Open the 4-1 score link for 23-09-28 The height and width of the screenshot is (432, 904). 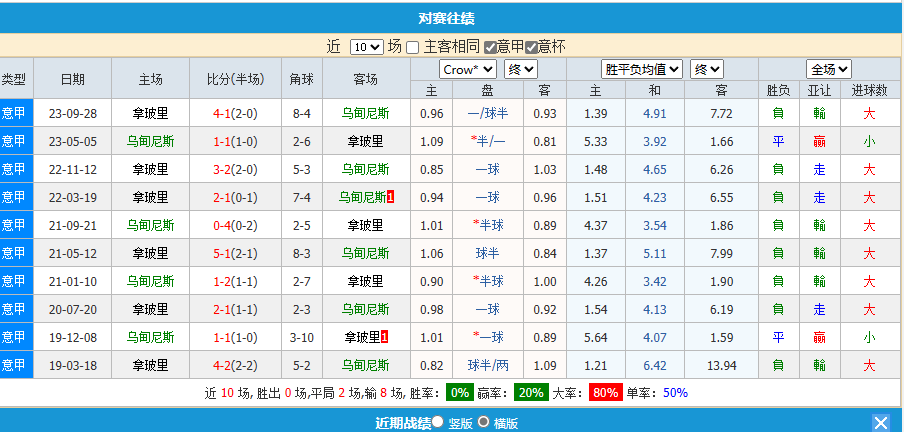point(221,113)
